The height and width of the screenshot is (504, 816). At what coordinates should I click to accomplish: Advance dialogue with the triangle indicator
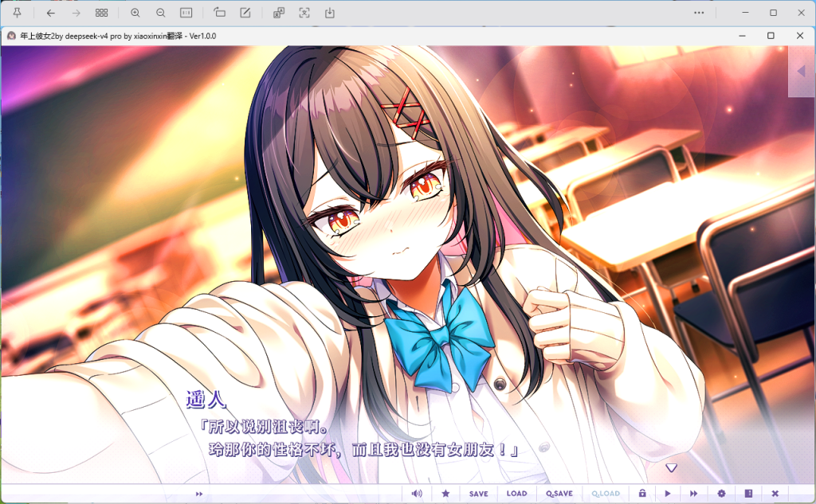click(671, 468)
